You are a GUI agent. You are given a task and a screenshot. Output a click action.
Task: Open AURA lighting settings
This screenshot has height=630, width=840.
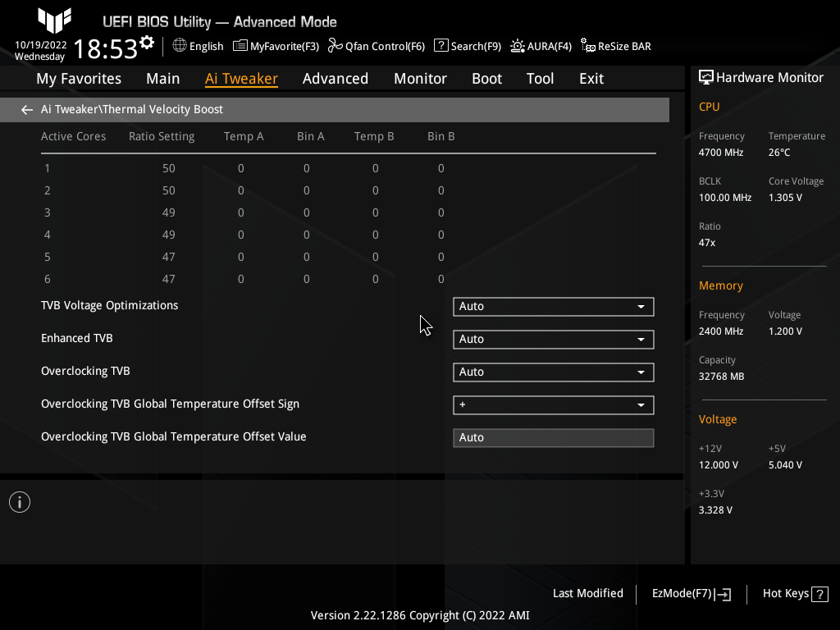tap(541, 46)
